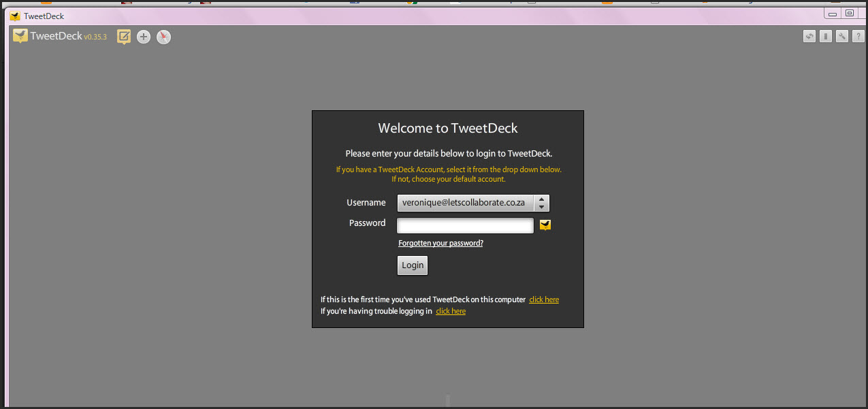
Task: Follow the 'Forgotten your password?' link
Action: click(x=440, y=243)
